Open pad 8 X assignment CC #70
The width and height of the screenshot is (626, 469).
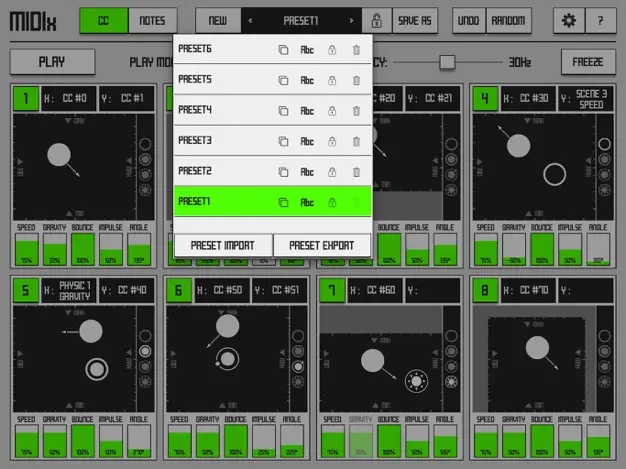528,290
